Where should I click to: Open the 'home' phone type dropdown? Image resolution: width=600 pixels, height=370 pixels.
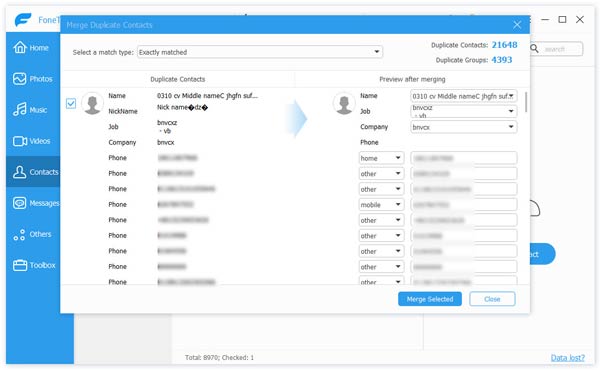coord(381,158)
